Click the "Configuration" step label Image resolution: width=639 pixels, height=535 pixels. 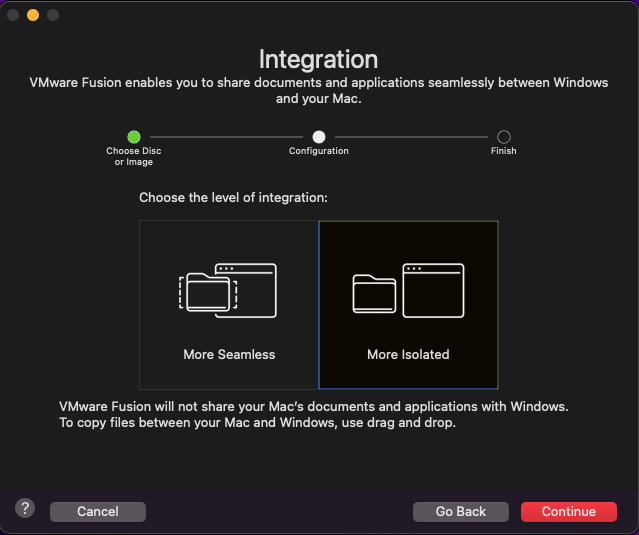(x=319, y=151)
